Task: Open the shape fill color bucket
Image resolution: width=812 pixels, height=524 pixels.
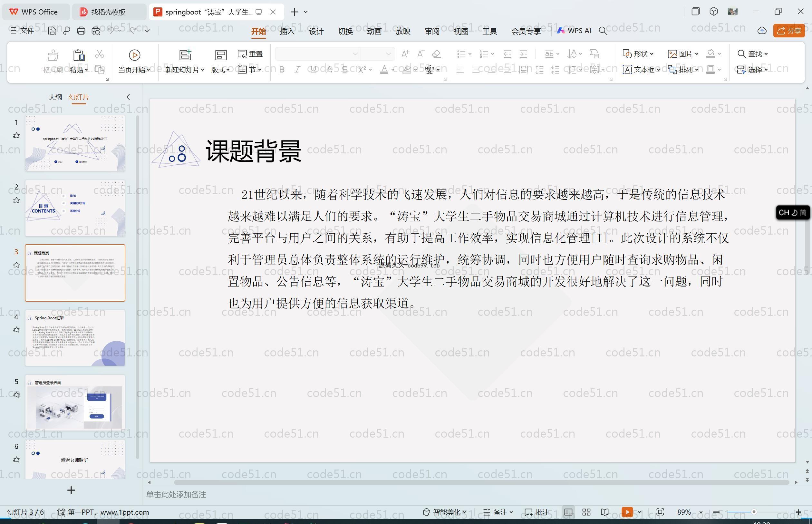Action: tap(710, 54)
